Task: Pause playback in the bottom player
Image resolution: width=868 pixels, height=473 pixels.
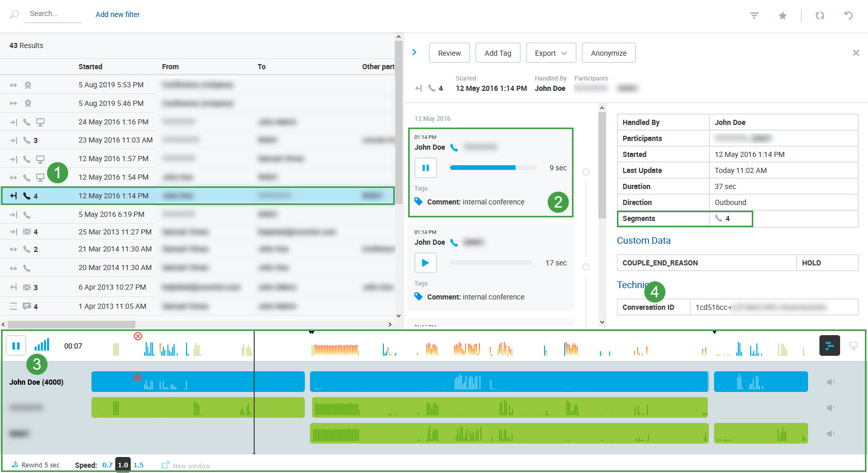Action: 16,346
